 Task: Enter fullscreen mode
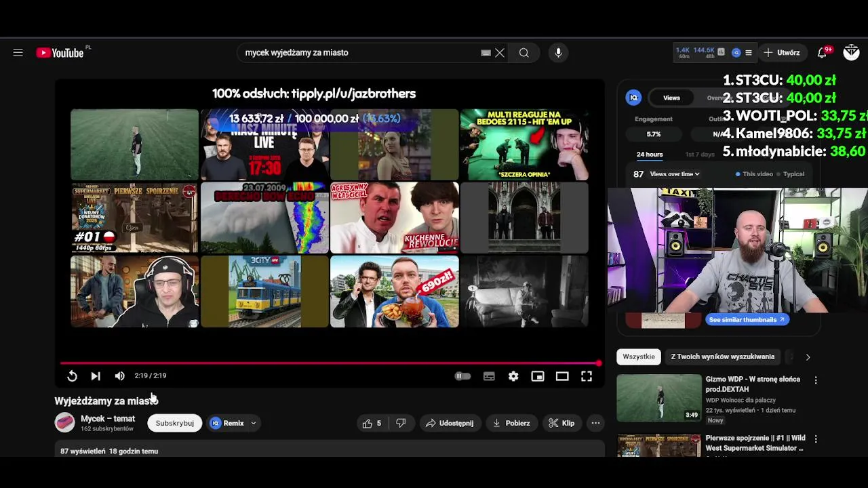pos(587,376)
